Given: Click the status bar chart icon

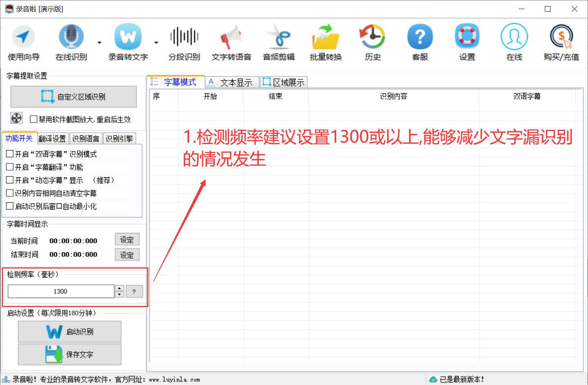Looking at the screenshot, I should click(x=6, y=379).
